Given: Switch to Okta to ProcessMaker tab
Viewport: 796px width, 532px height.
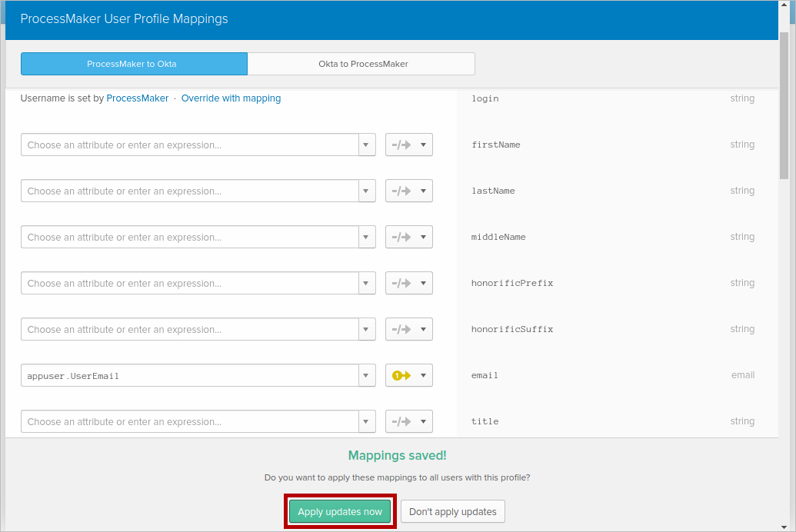Looking at the screenshot, I should click(362, 64).
